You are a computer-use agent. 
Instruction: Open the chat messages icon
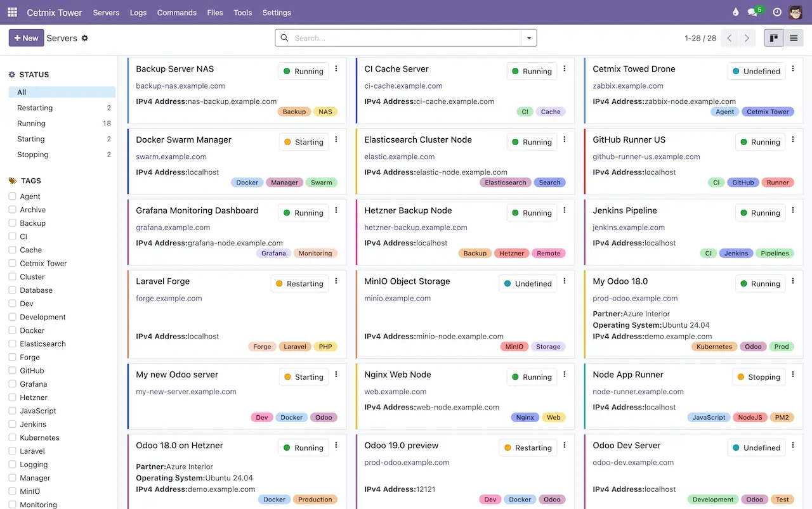tap(753, 13)
